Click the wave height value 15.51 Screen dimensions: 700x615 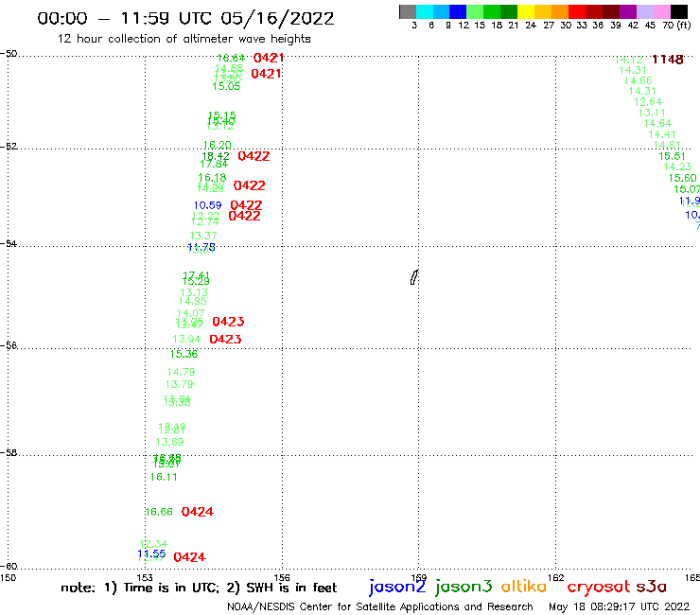coord(672,156)
